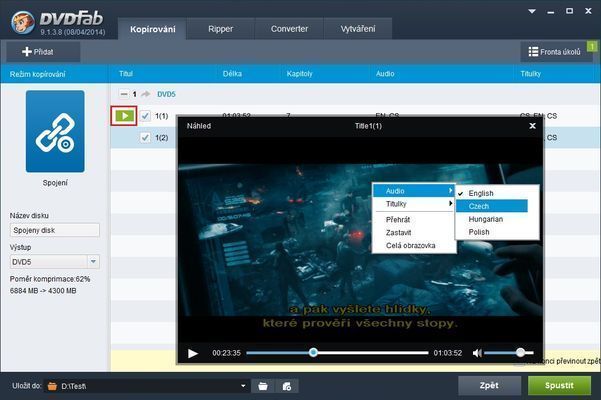Click the orange folder icon beside D:\Test\
Image resolution: width=601 pixels, height=400 pixels.
pos(53,386)
